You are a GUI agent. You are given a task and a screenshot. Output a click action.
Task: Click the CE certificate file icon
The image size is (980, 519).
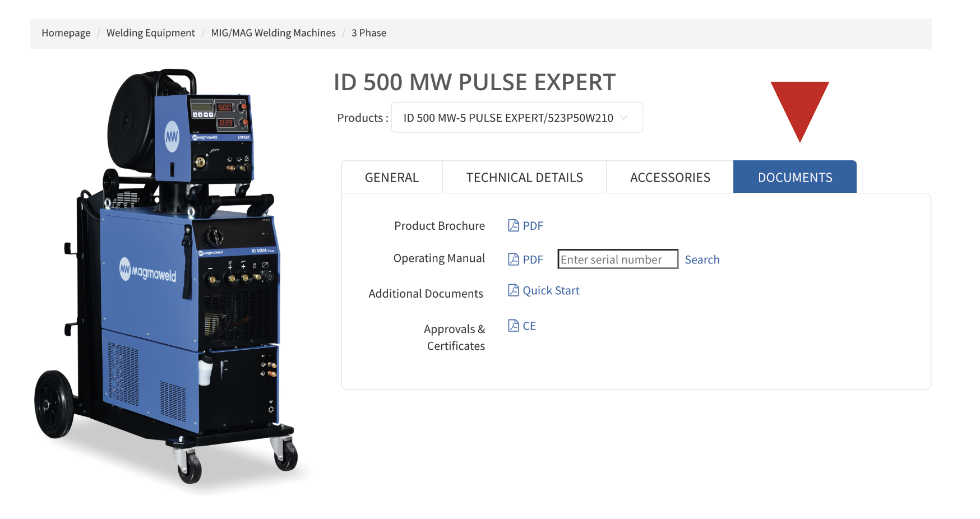click(513, 325)
